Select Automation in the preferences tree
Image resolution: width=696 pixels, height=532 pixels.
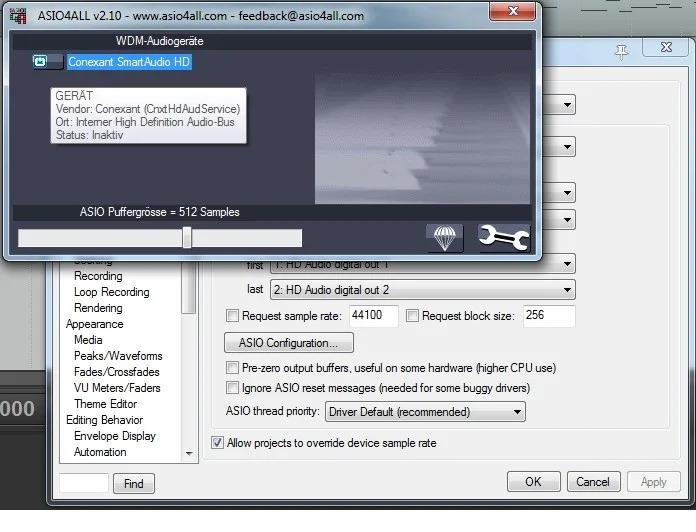pos(100,452)
